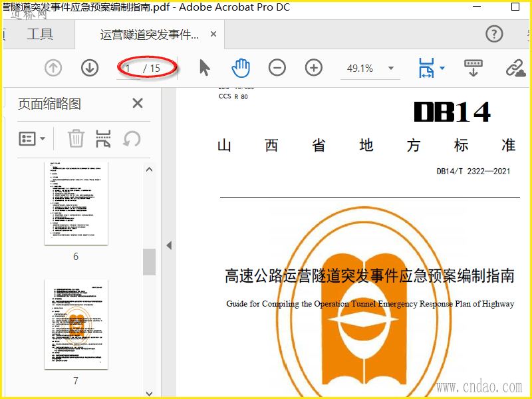Click the DB14/T 2322—2021 standard number text

pyautogui.click(x=473, y=171)
